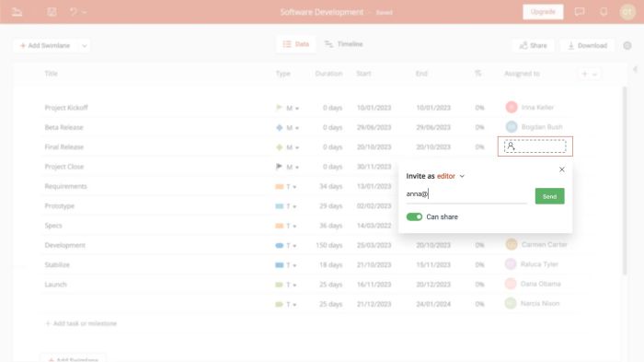Click the email input field in invite popup

coord(466,194)
